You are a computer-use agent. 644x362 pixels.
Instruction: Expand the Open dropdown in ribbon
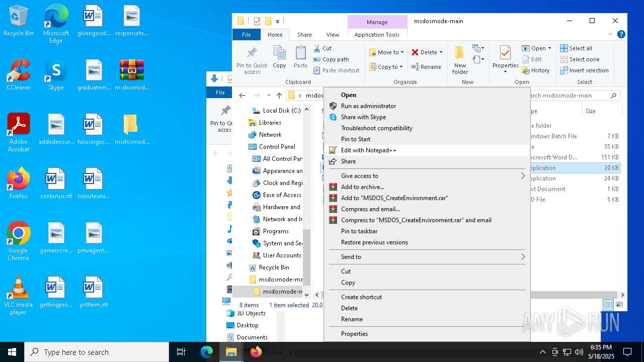(549, 48)
